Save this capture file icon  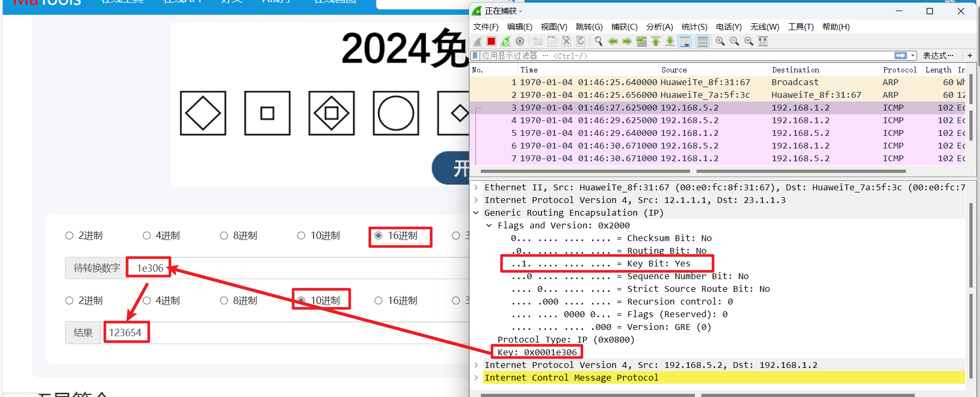click(x=552, y=41)
